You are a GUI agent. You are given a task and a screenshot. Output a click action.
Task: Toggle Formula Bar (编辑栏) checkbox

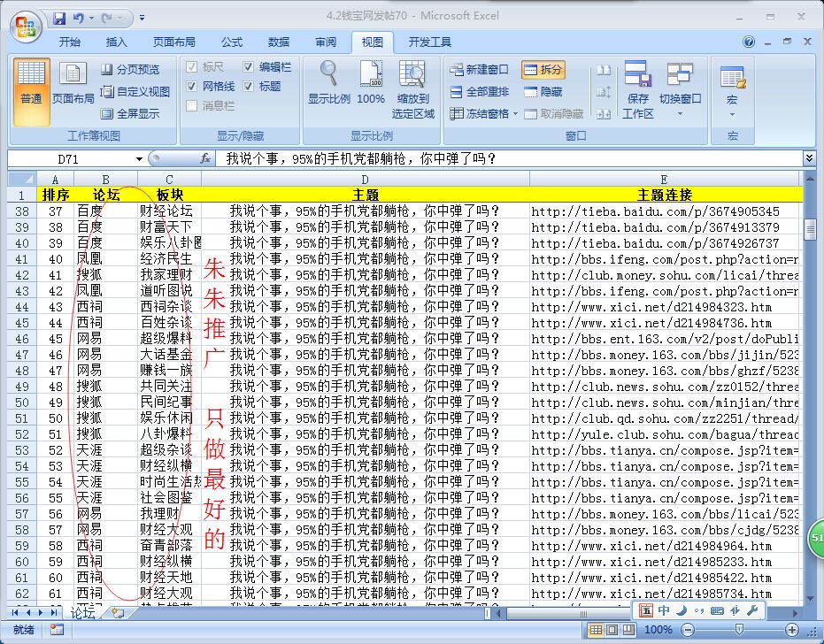(249, 66)
